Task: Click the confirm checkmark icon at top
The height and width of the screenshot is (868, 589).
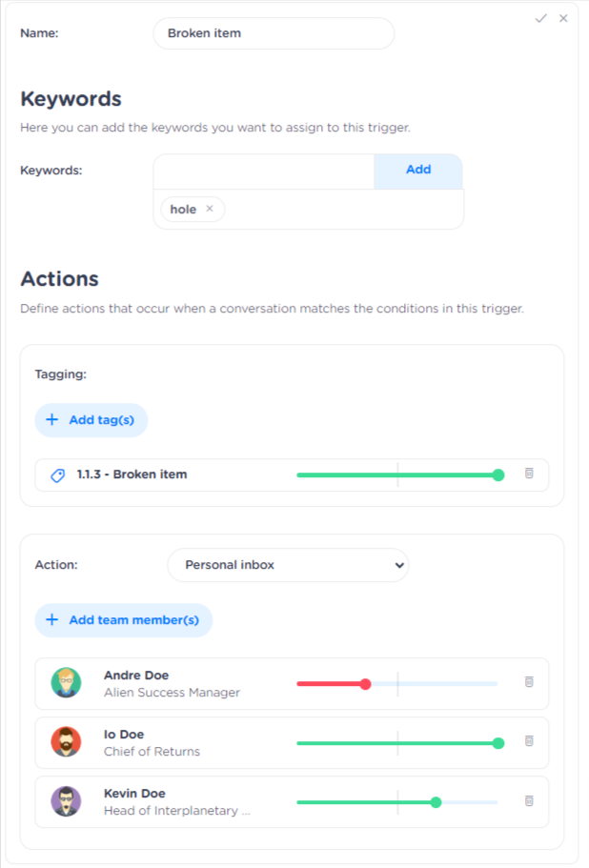Action: (540, 18)
